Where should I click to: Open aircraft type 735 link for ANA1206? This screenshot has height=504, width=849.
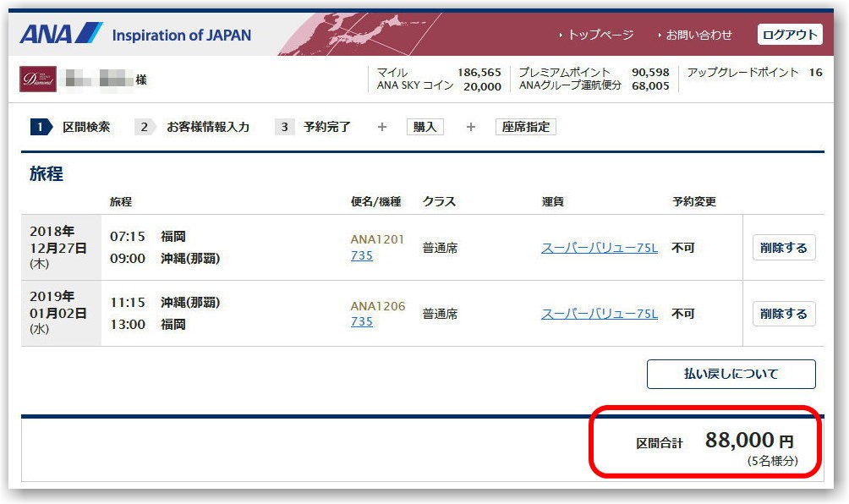[362, 321]
